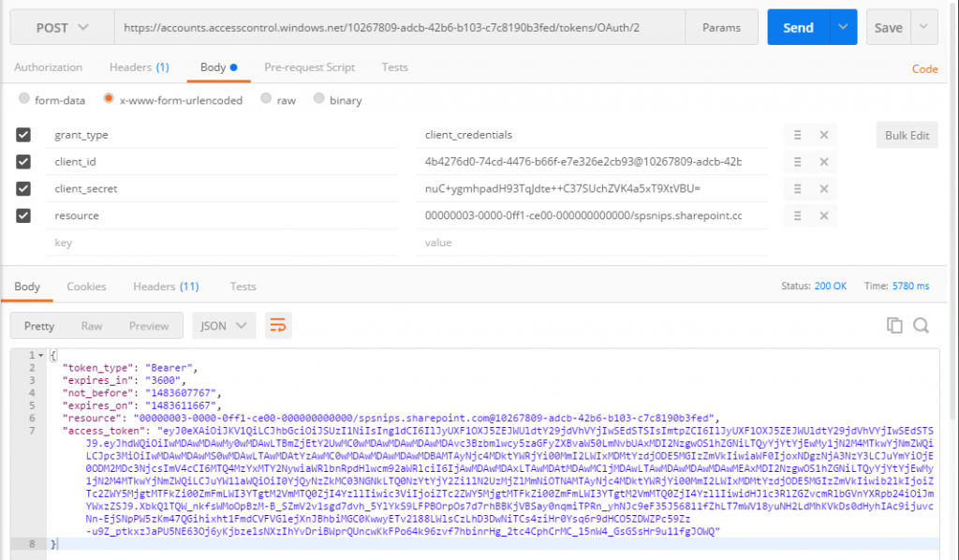Delete the grant_type parameter row

pyautogui.click(x=823, y=135)
